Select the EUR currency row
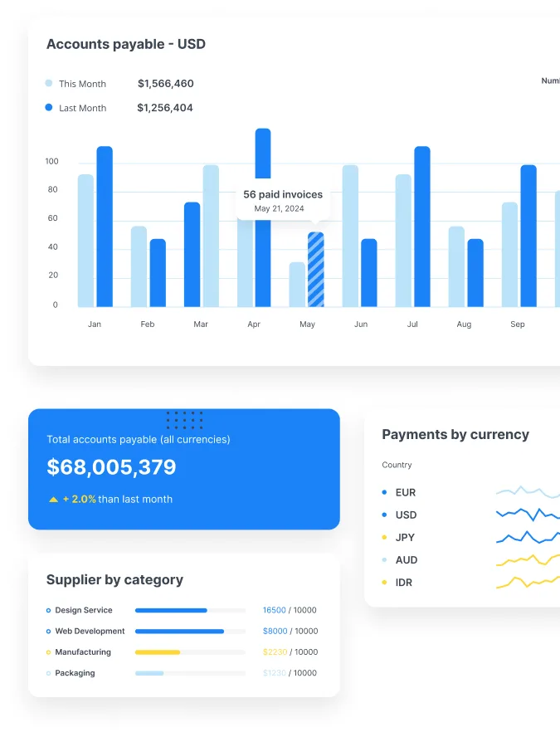This screenshot has width=560, height=737. coord(470,492)
